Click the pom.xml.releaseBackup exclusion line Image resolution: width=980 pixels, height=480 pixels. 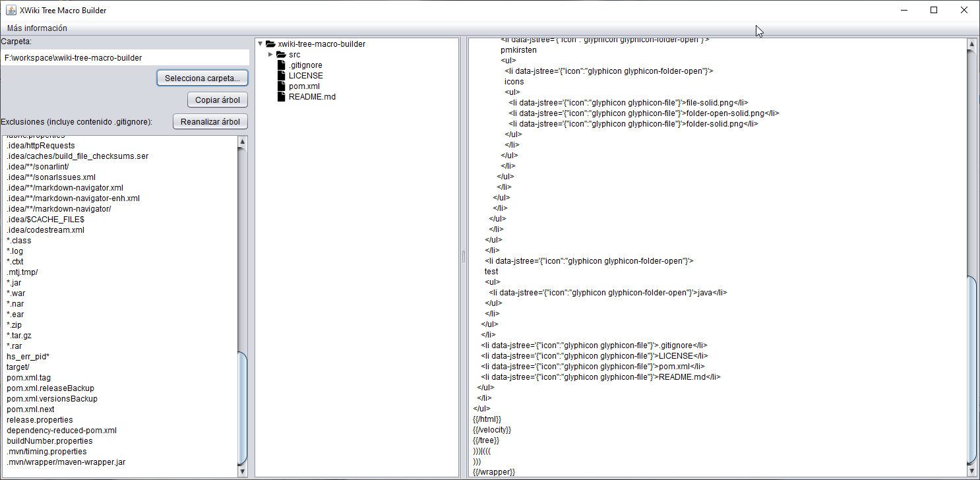click(50, 388)
